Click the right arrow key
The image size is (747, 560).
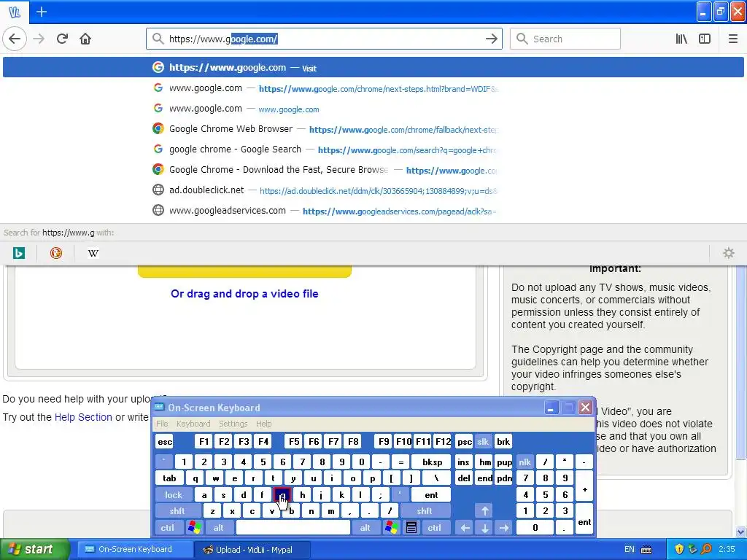[x=504, y=528]
